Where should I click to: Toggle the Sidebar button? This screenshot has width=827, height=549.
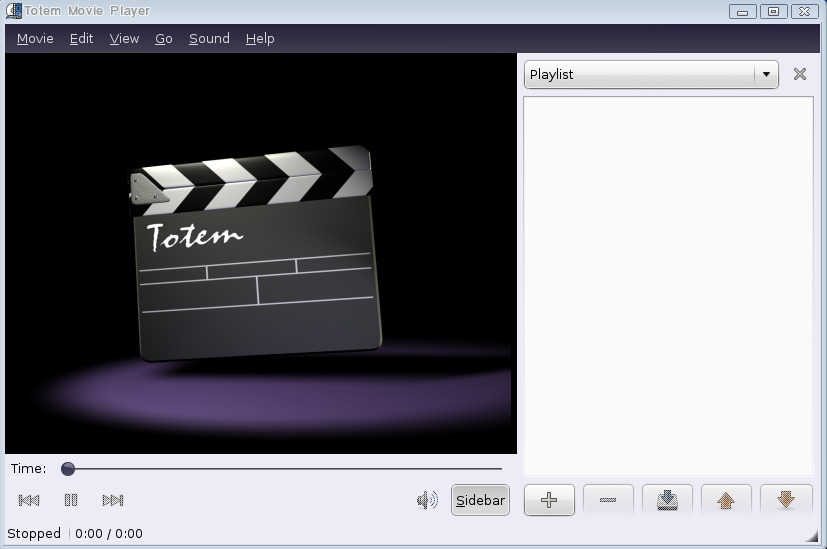point(480,500)
